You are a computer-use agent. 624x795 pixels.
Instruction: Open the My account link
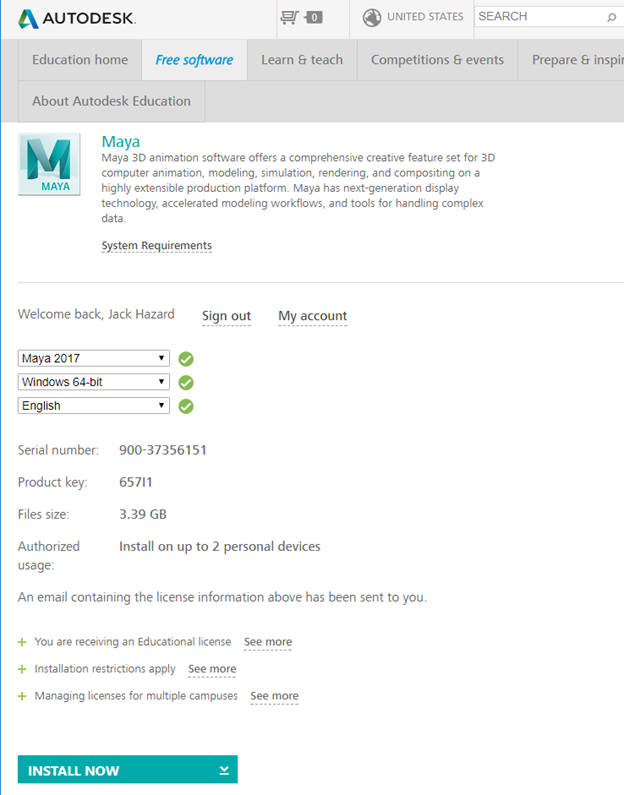point(313,316)
